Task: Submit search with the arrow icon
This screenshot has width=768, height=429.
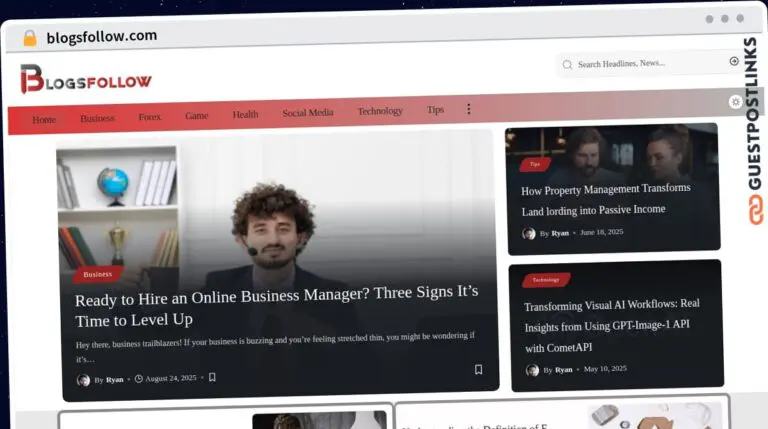Action: 734,61
